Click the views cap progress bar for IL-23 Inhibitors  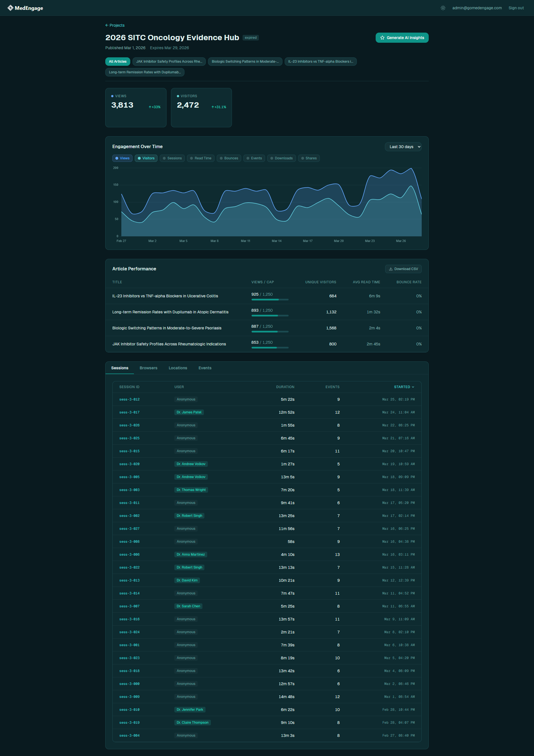[270, 299]
